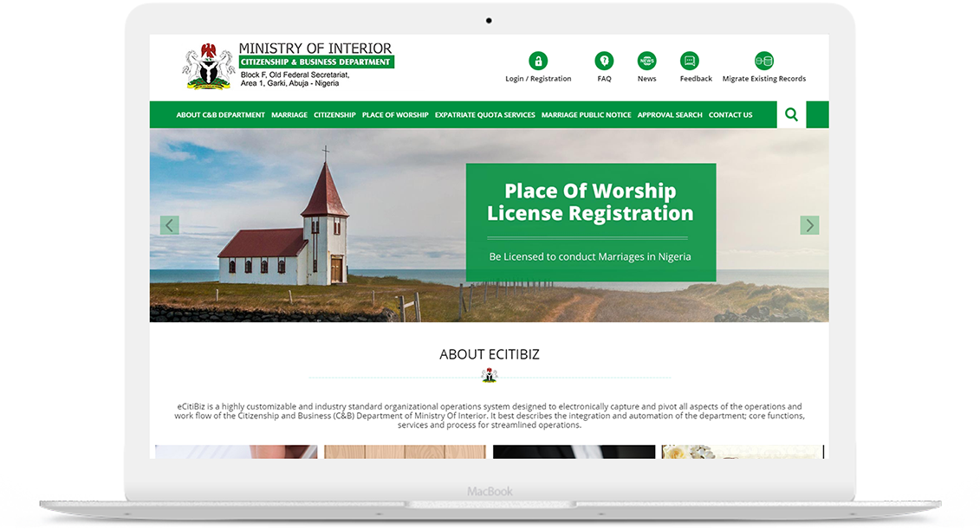Select the Marriage menu item
The height and width of the screenshot is (530, 980).
(x=289, y=115)
